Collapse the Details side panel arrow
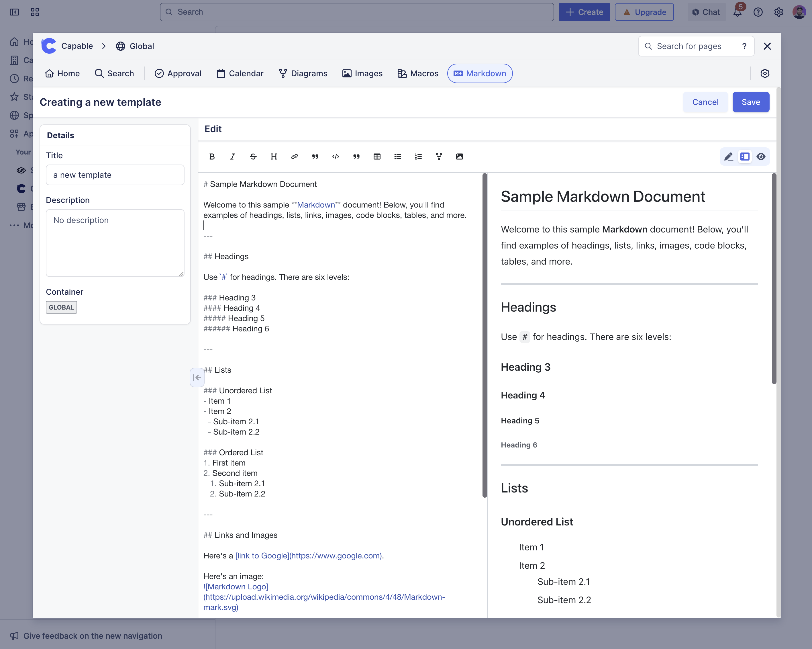The image size is (812, 649). (197, 377)
